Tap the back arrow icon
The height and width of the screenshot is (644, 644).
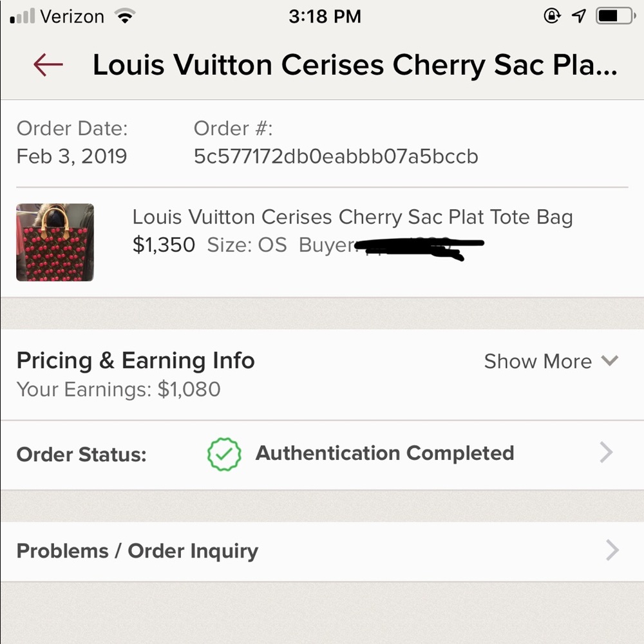tap(48, 64)
